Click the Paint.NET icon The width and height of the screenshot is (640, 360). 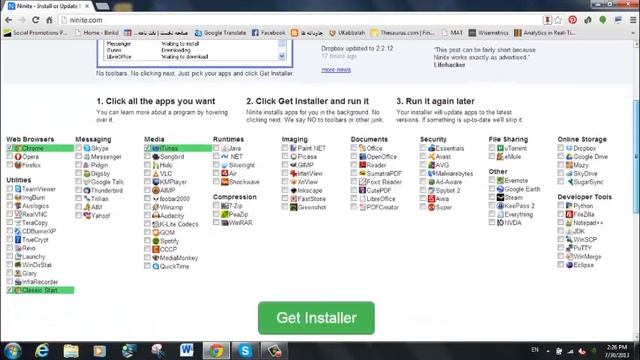click(x=293, y=148)
